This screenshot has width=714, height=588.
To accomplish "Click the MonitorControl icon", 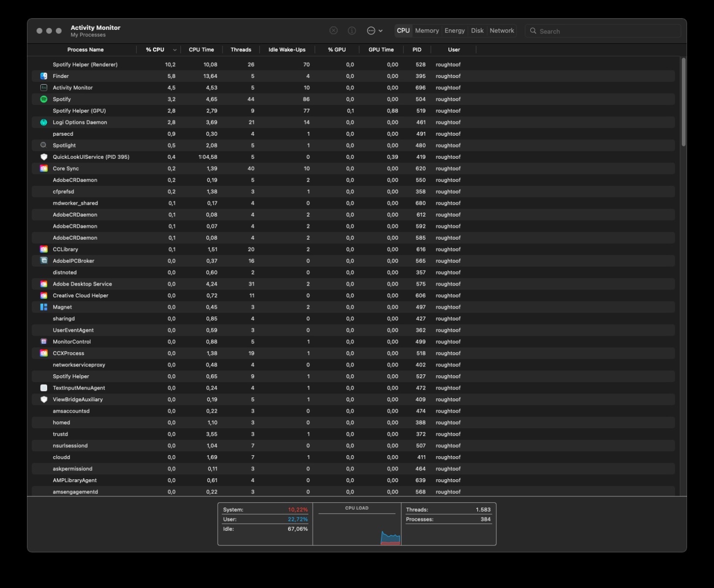I will point(44,342).
